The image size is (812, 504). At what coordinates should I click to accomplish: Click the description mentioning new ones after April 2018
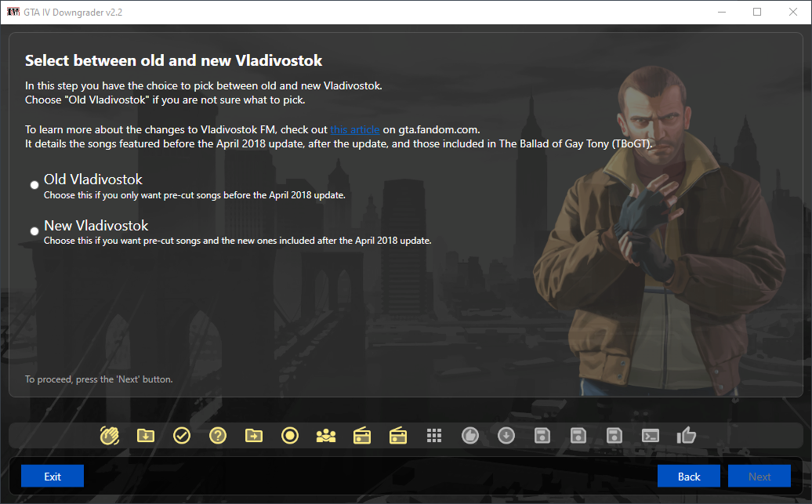(237, 241)
